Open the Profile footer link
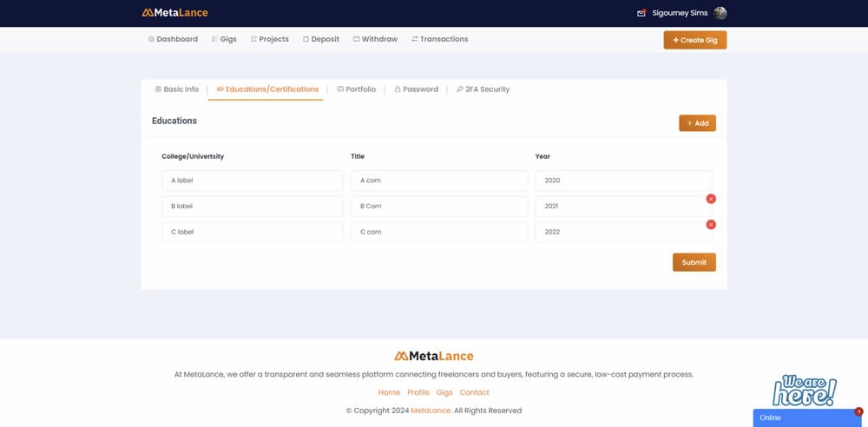Image resolution: width=868 pixels, height=427 pixels. 418,392
